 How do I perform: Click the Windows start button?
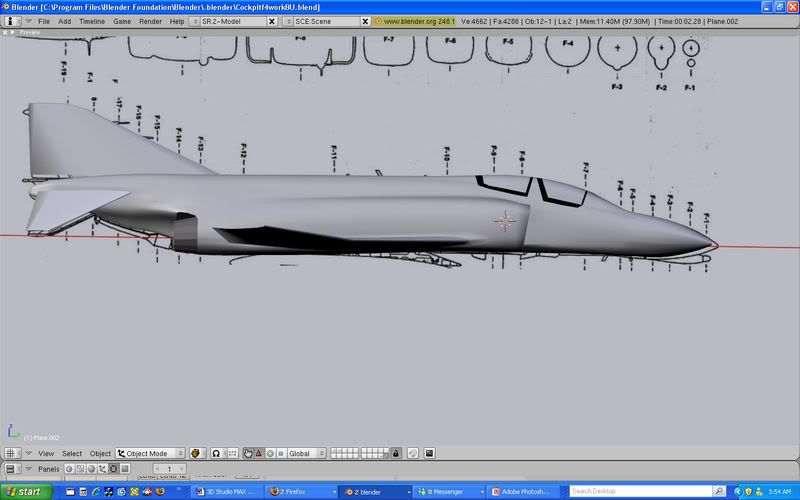pyautogui.click(x=26, y=492)
